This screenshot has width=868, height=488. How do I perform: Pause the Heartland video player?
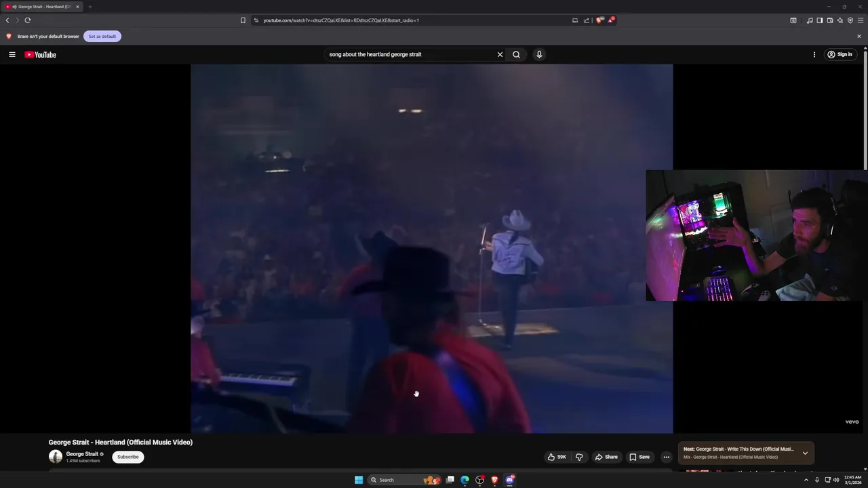tap(431, 249)
